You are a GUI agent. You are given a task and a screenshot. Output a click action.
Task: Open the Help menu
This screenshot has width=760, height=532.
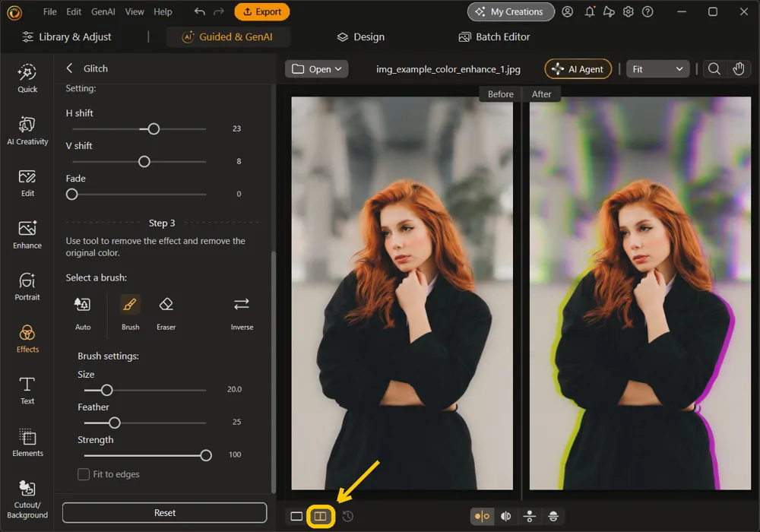(x=163, y=11)
